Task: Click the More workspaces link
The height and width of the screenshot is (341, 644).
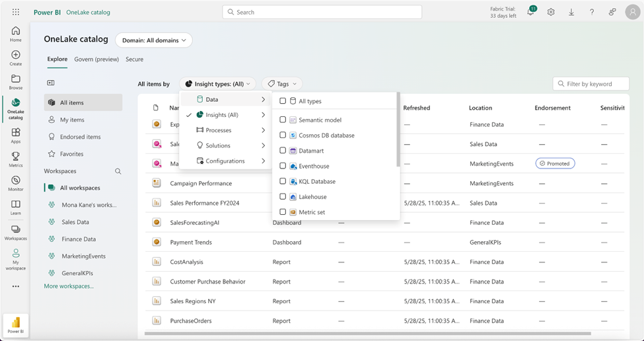Action: (x=69, y=286)
